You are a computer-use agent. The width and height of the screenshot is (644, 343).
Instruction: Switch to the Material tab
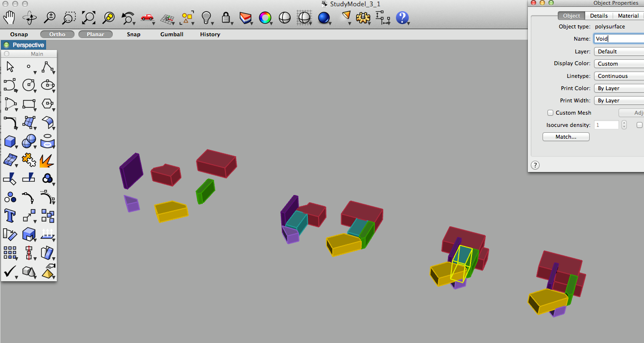(x=628, y=16)
